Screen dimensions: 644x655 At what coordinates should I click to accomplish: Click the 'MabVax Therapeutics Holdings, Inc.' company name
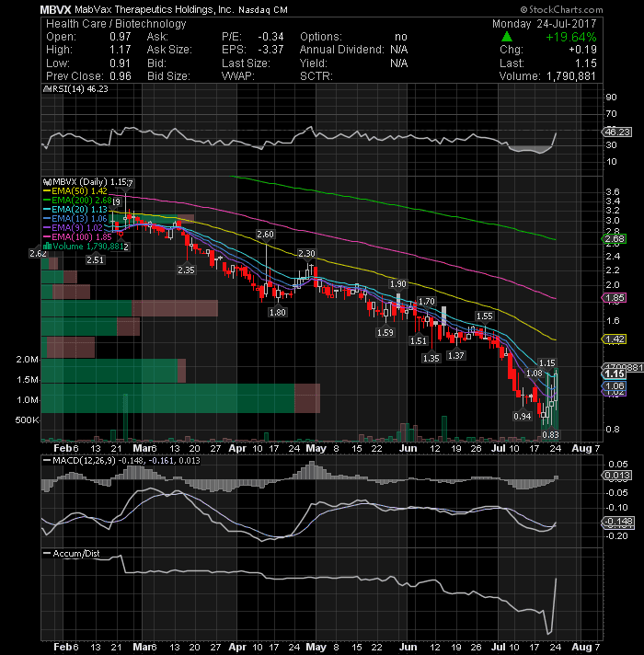(155, 9)
